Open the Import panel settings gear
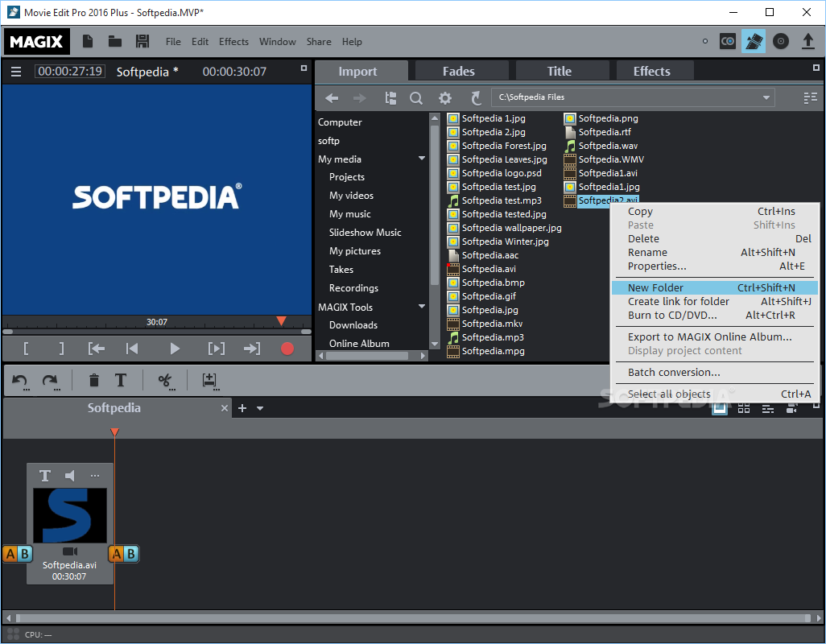This screenshot has height=644, width=826. (445, 97)
